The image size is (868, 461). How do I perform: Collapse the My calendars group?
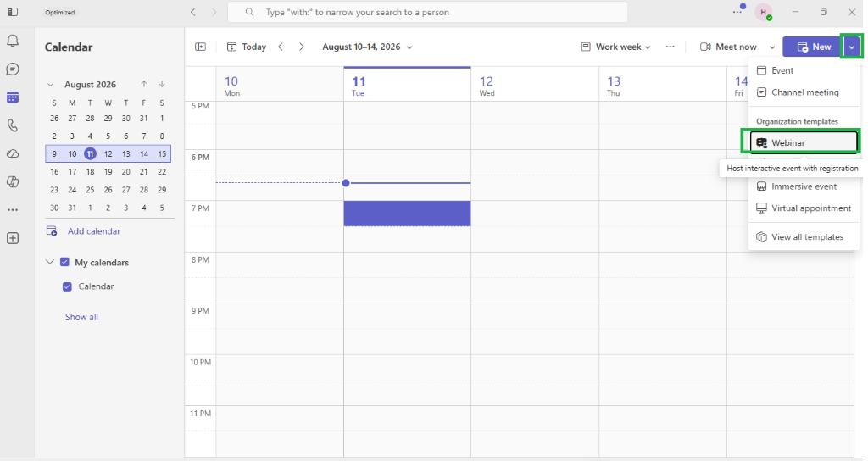tap(50, 263)
